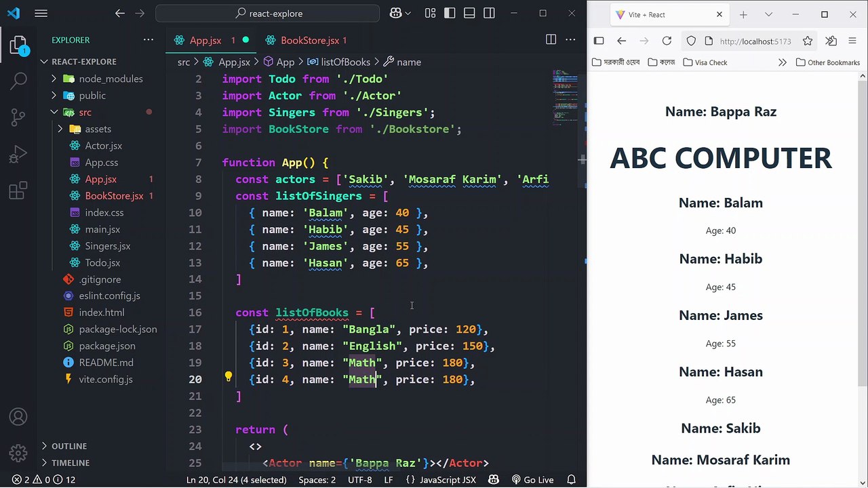Switch to the App.jsx editor tab
The width and height of the screenshot is (868, 488).
[x=211, y=40]
